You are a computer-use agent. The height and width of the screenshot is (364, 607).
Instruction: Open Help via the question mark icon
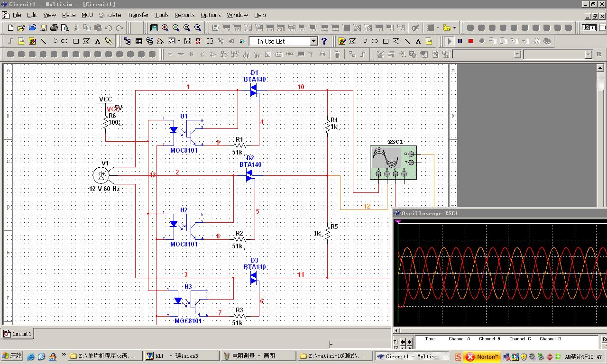[x=324, y=41]
